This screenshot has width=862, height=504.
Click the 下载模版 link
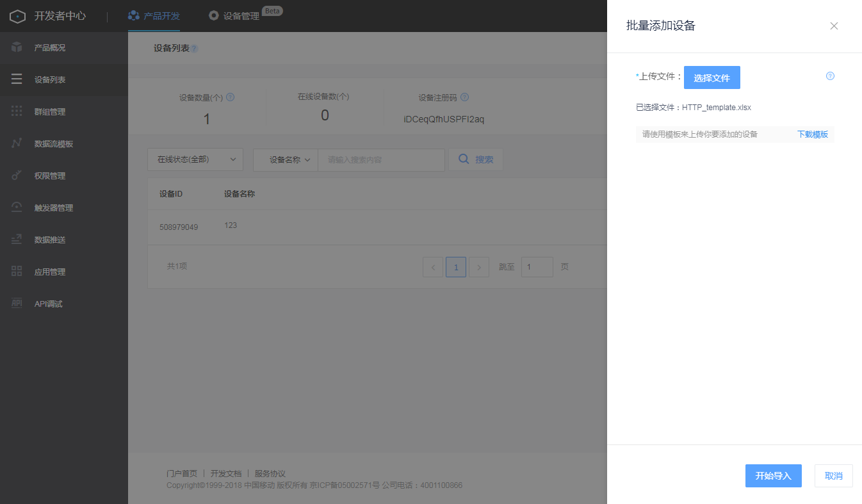(x=812, y=134)
